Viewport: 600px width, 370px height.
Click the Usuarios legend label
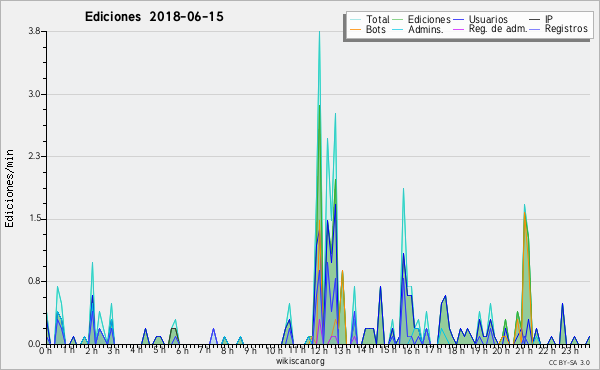pos(488,19)
